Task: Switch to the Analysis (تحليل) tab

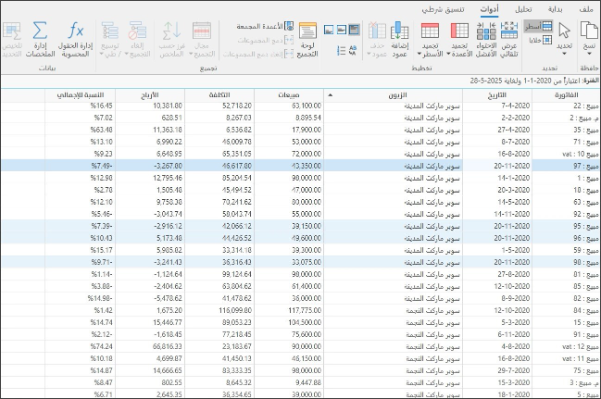Action: click(523, 9)
